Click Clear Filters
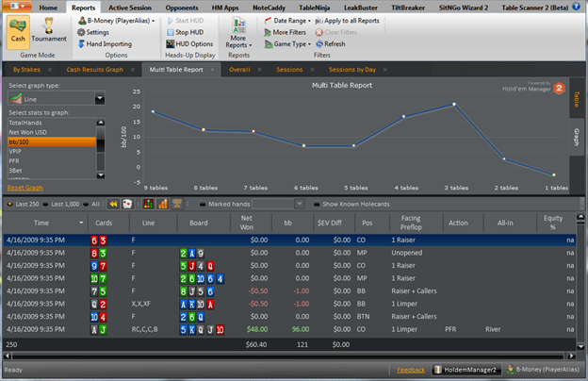 pyautogui.click(x=336, y=32)
